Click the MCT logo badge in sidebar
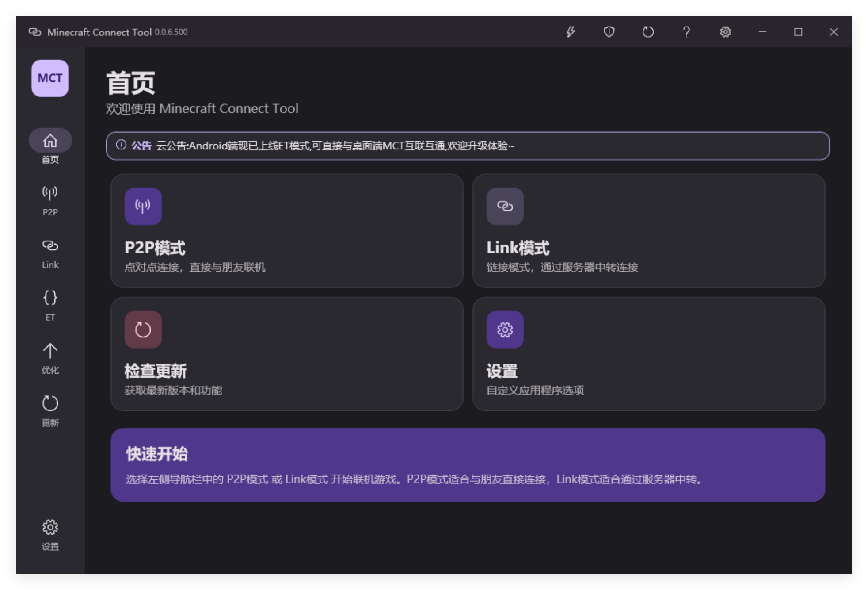 click(x=50, y=78)
